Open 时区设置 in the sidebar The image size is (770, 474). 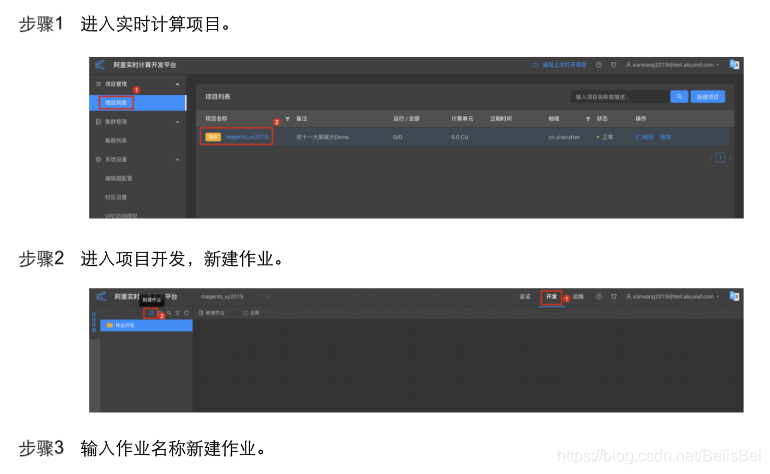point(116,197)
